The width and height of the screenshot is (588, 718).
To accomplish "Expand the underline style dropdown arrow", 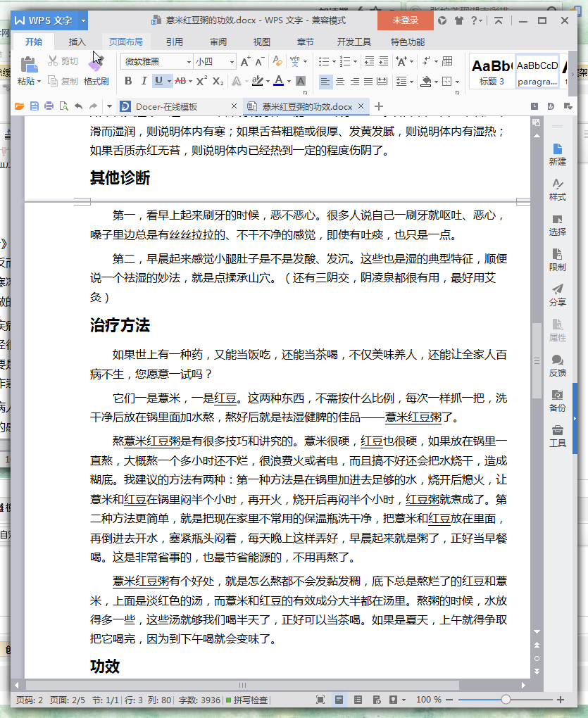I will click(169, 82).
